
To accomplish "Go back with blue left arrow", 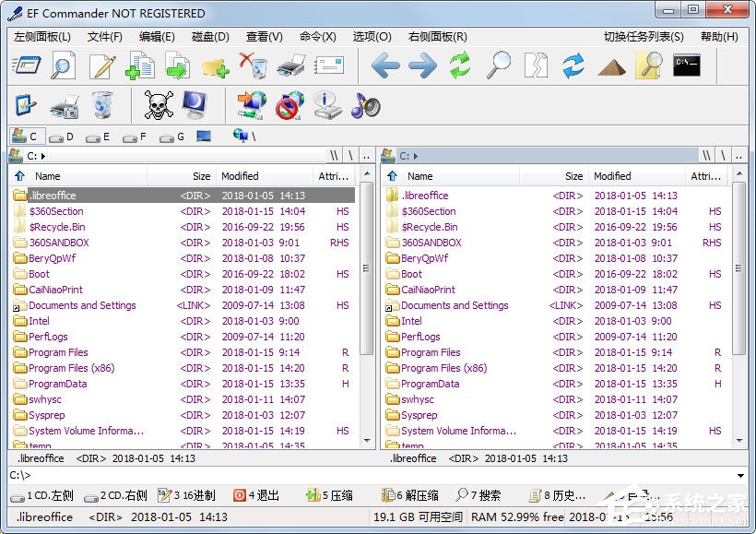I will pyautogui.click(x=385, y=65).
